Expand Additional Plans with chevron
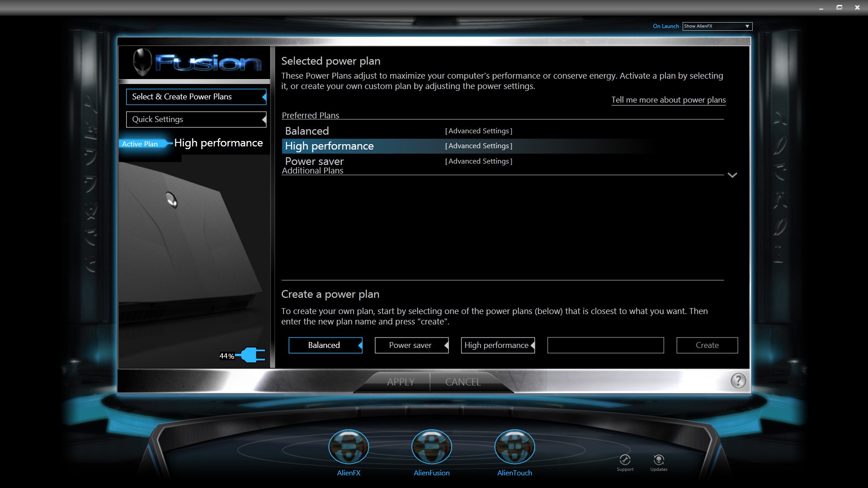The width and height of the screenshot is (868, 488). click(732, 175)
